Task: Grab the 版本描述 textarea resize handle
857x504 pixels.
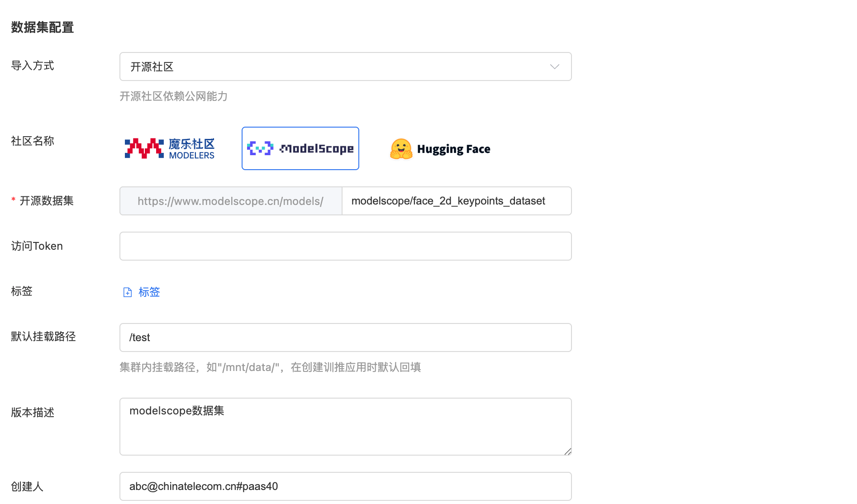Action: click(567, 451)
